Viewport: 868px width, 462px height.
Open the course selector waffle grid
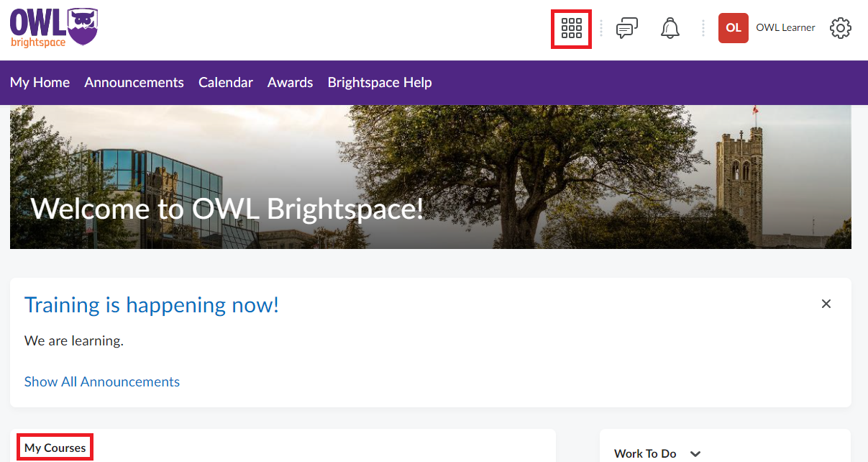pos(571,29)
